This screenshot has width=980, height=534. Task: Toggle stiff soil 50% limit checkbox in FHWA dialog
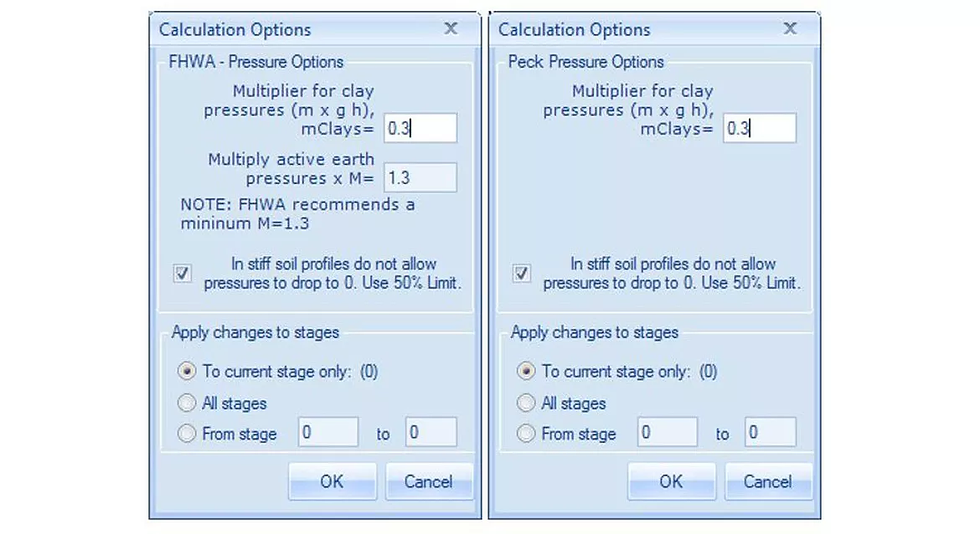(x=182, y=273)
